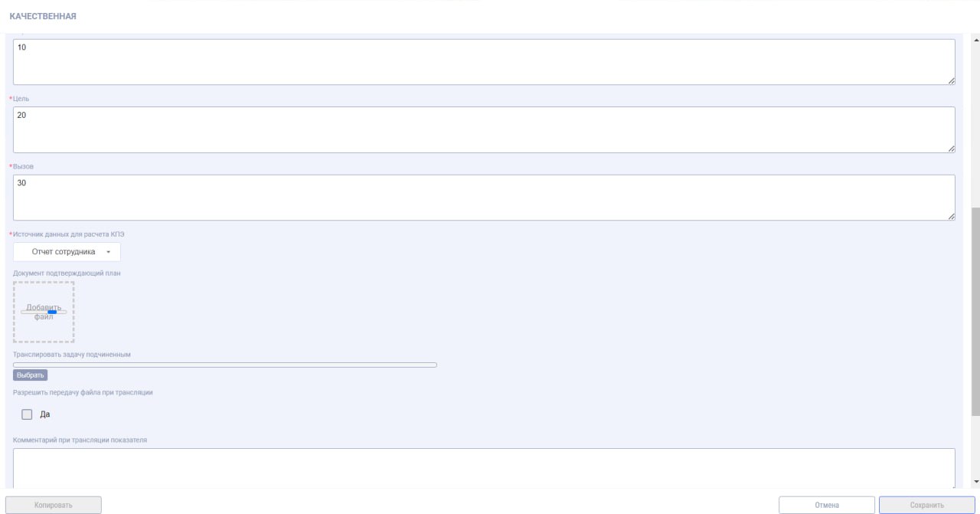
Task: Focus the Цель text field
Action: click(482, 129)
